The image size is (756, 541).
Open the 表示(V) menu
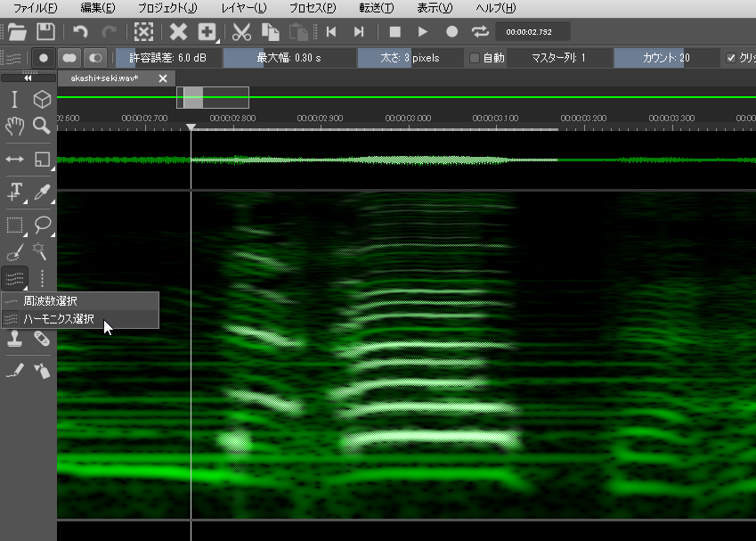[435, 8]
